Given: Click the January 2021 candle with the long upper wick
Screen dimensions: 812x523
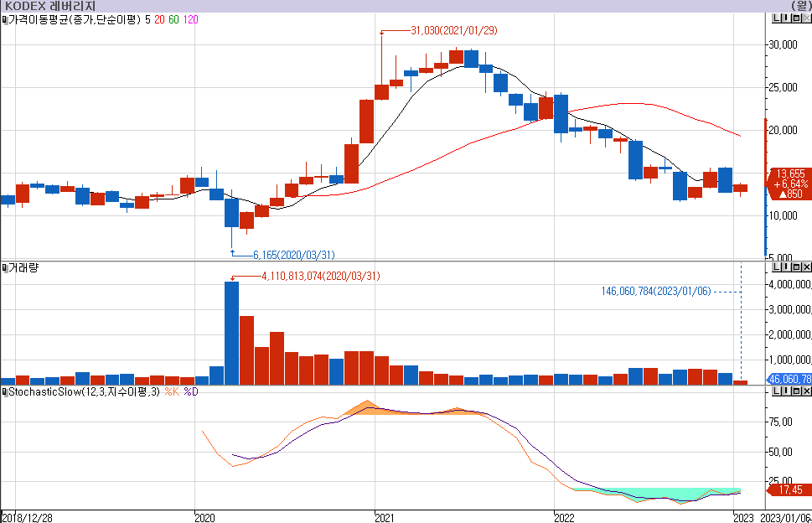Looking at the screenshot, I should 381,92.
